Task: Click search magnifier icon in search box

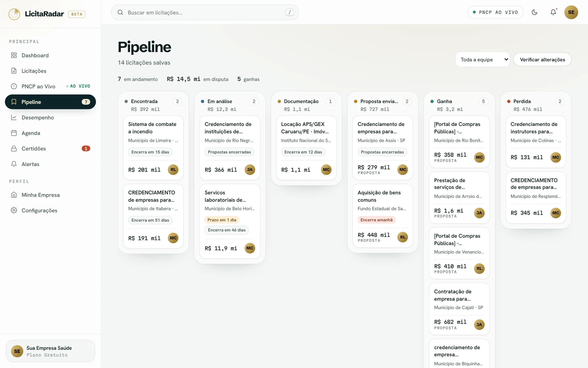Action: click(x=120, y=12)
